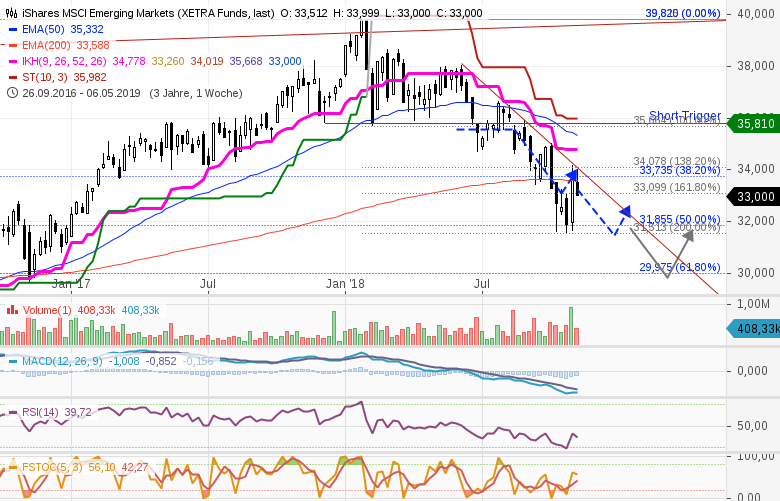Click the Fibonacci label 31,855 (50.00%)
The width and height of the screenshot is (780, 501).
[680, 219]
